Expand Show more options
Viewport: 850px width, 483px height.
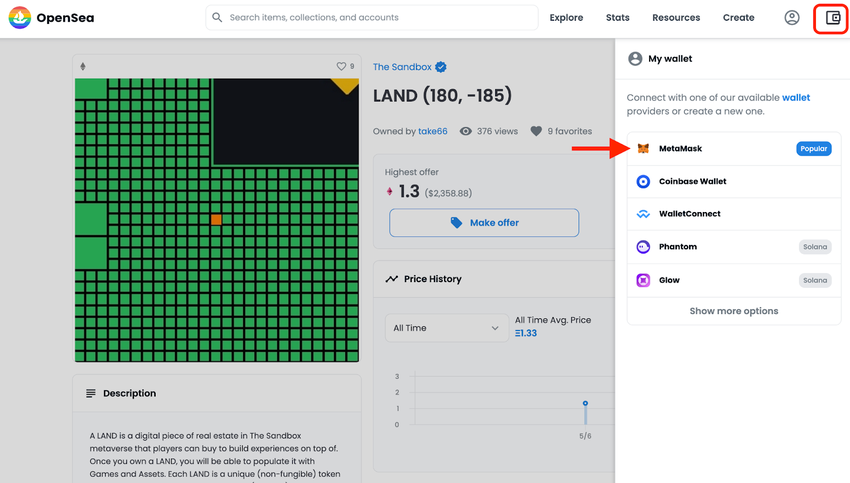coord(733,311)
